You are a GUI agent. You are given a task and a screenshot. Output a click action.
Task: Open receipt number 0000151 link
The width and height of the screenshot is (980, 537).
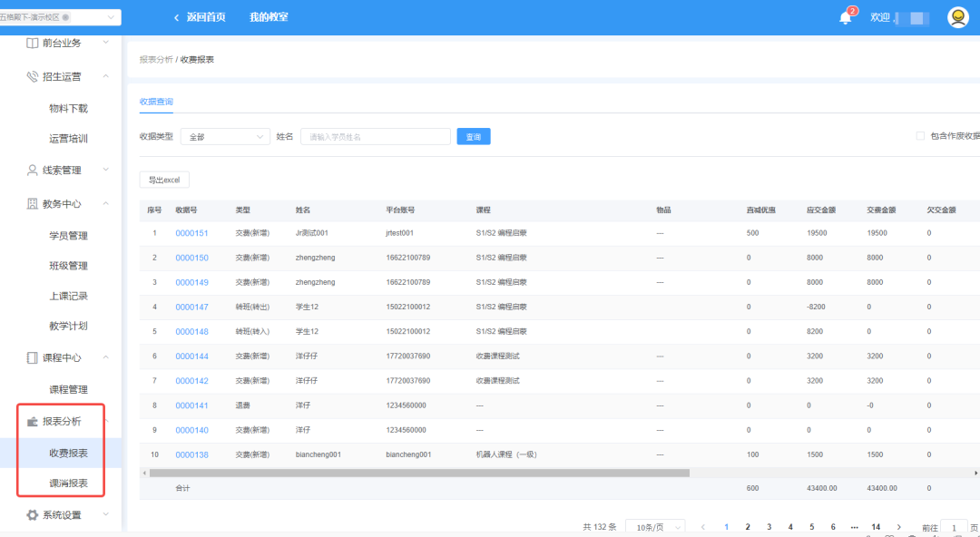[x=191, y=233]
